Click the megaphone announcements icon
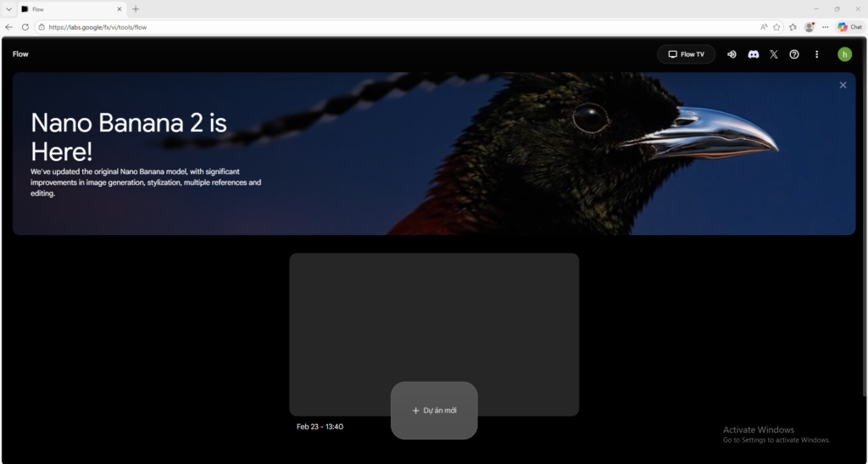The height and width of the screenshot is (464, 868). (x=732, y=54)
